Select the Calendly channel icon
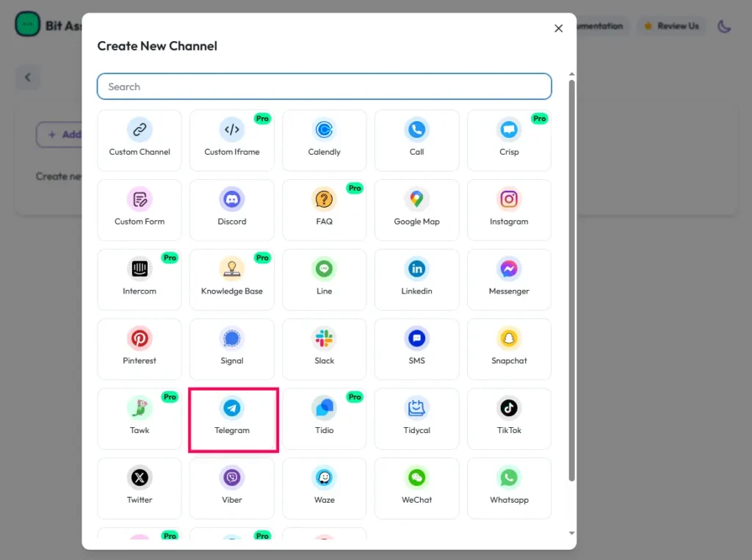The height and width of the screenshot is (560, 752). 324,131
